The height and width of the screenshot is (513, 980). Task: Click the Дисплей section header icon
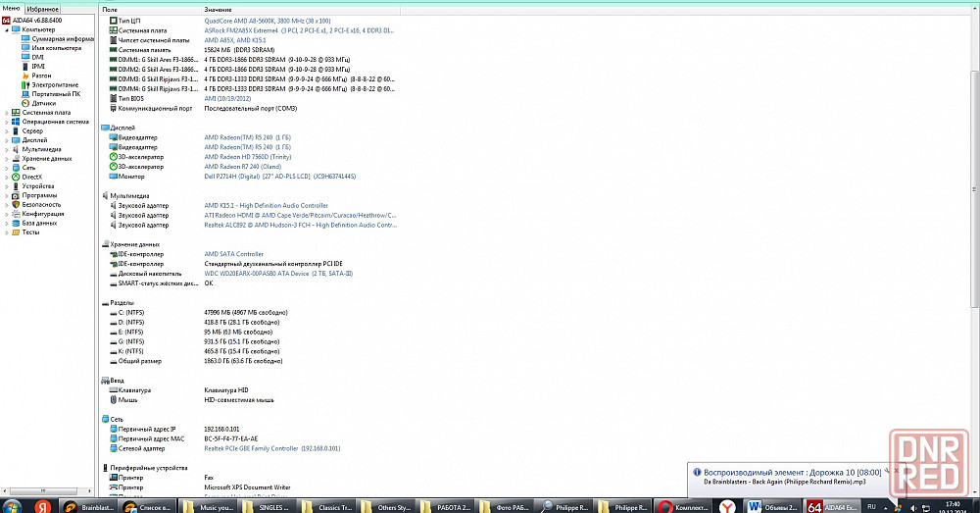click(105, 128)
